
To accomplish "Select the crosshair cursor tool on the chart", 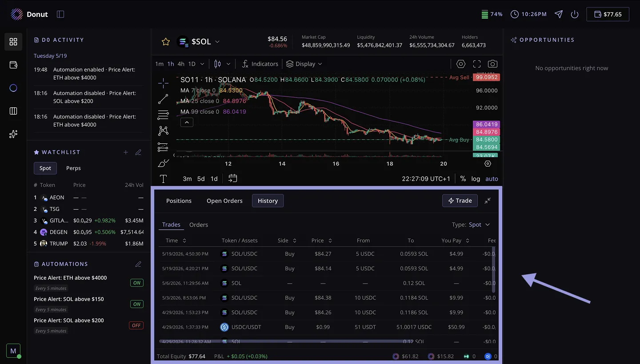I will click(x=163, y=83).
